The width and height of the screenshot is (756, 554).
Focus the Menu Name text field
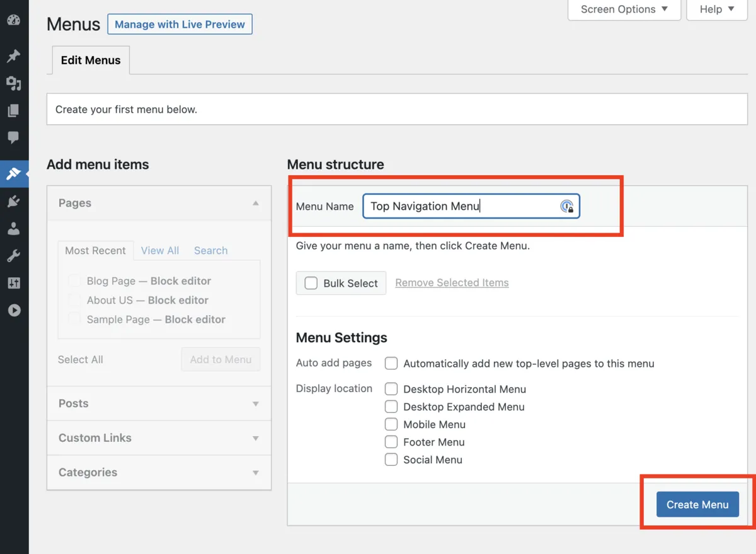tap(471, 206)
